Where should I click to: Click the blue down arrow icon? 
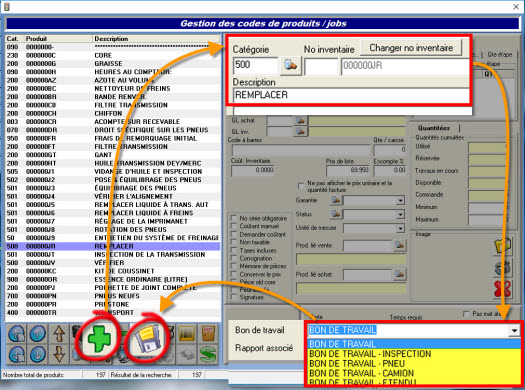[38, 355]
